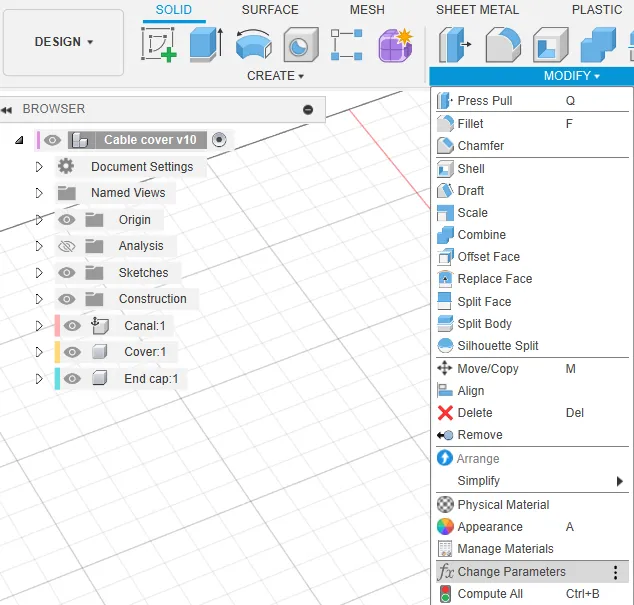Image resolution: width=634 pixels, height=605 pixels.
Task: Hide the End cap:1 component
Action: click(72, 379)
